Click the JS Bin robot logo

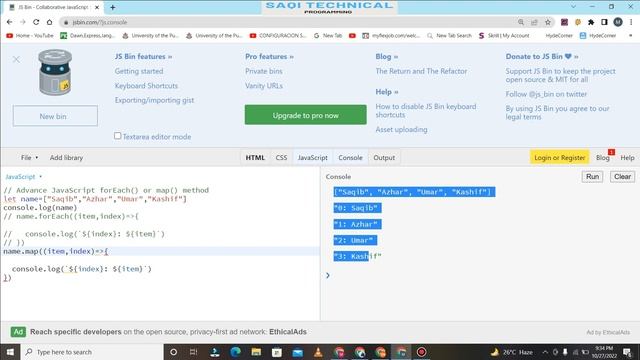click(x=55, y=72)
